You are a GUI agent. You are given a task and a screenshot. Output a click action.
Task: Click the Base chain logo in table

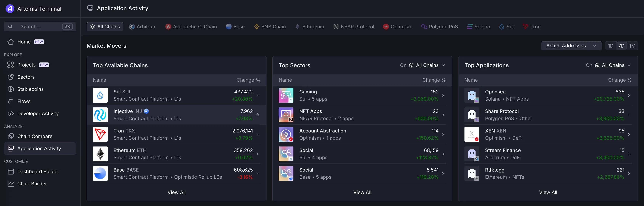coord(100,173)
